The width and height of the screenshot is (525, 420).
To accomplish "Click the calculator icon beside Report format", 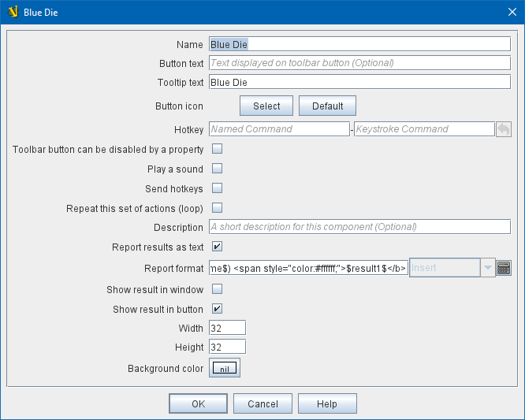I will (505, 268).
